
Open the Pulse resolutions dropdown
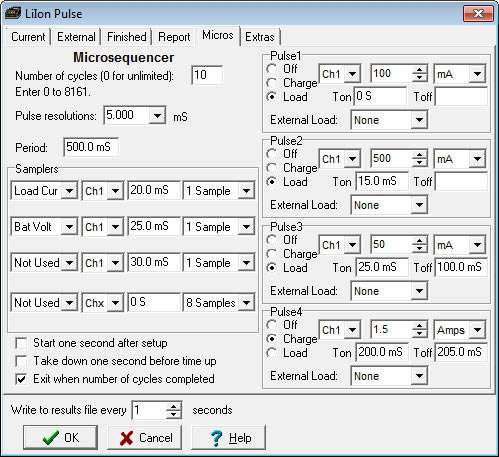(157, 116)
